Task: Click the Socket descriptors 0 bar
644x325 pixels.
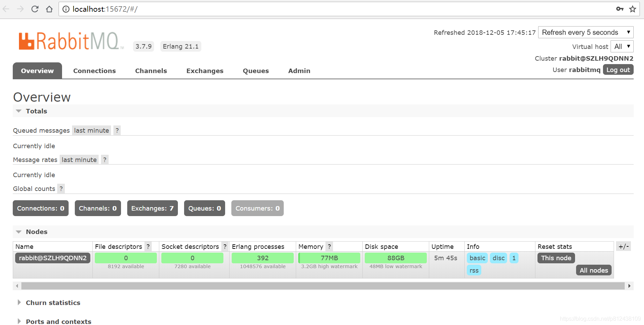Action: tap(192, 258)
